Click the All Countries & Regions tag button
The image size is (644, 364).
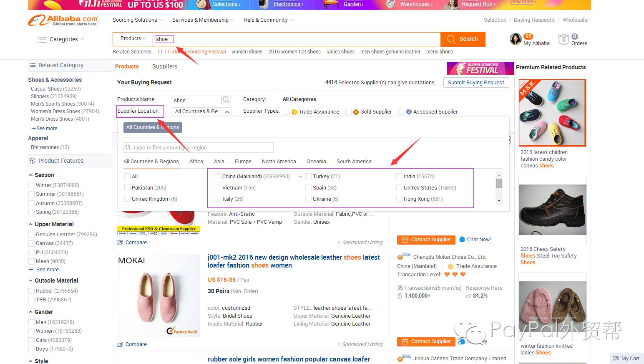pyautogui.click(x=153, y=127)
